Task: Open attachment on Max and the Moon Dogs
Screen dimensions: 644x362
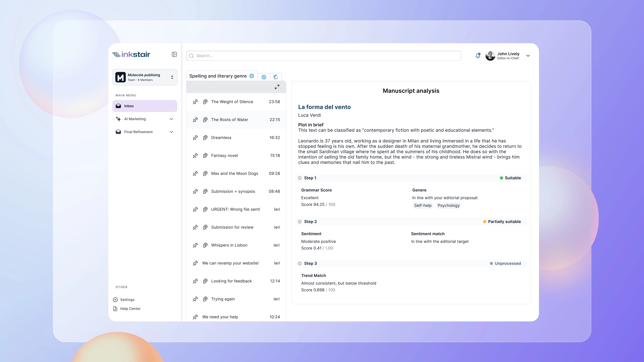Action: (x=205, y=174)
